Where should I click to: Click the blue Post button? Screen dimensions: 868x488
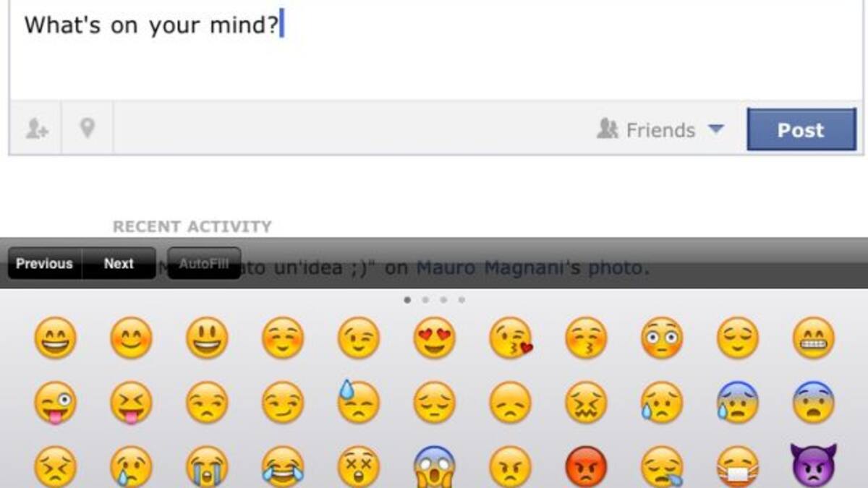click(801, 130)
